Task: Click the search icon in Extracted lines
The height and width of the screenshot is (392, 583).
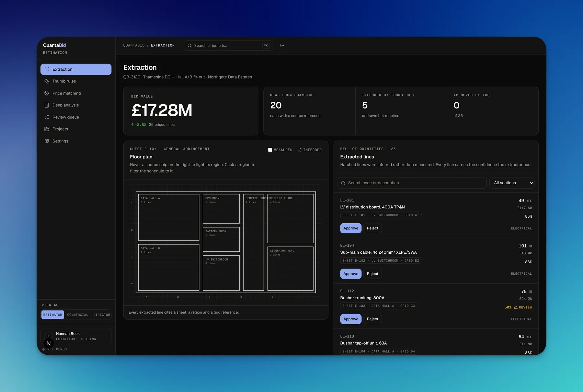Action: click(x=343, y=183)
